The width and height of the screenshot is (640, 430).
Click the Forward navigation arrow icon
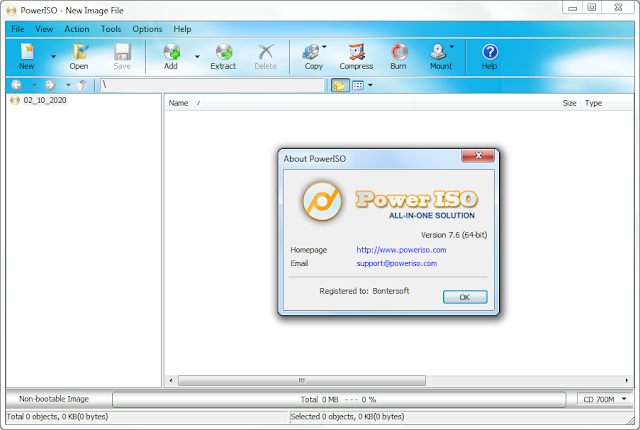tap(50, 85)
